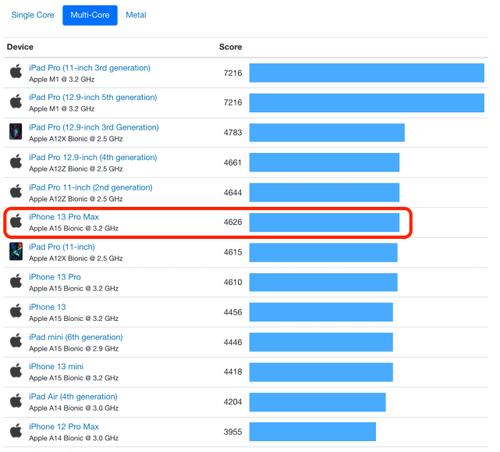This screenshot has width=500, height=452.
Task: Select the Multi-Core tab
Action: tap(90, 15)
